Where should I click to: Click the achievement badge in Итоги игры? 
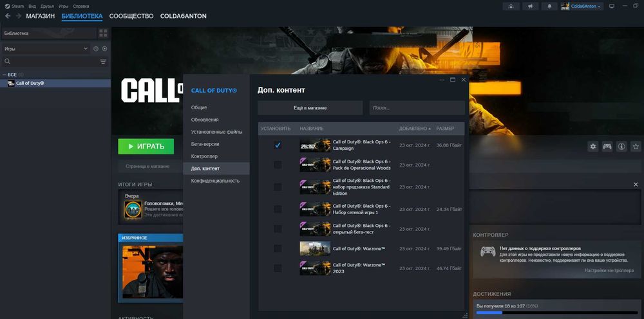(x=133, y=210)
